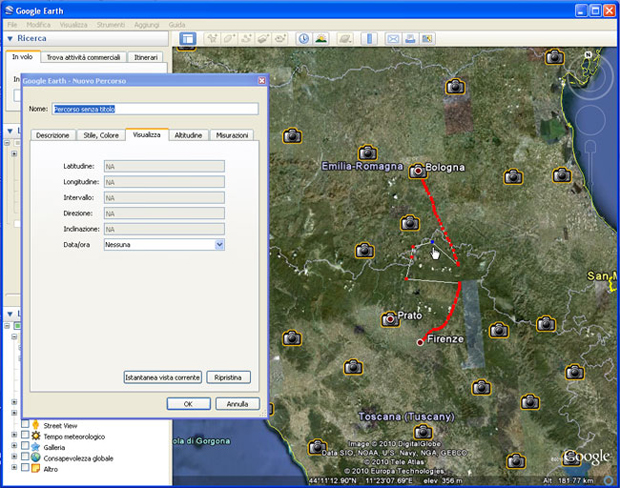Click the camera photo icon beside Bologna
Viewport: 620px width, 488px height.
(x=418, y=171)
